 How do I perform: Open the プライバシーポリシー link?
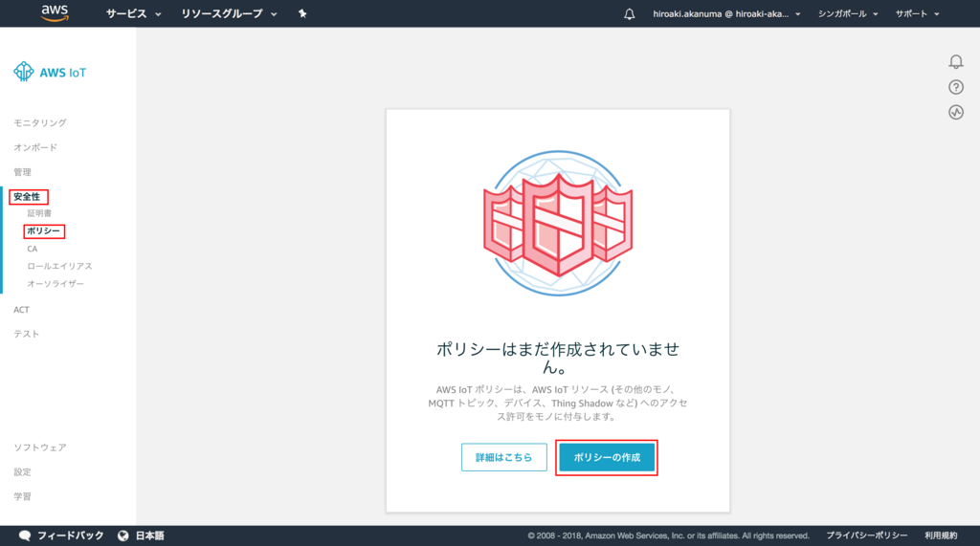[x=867, y=535]
